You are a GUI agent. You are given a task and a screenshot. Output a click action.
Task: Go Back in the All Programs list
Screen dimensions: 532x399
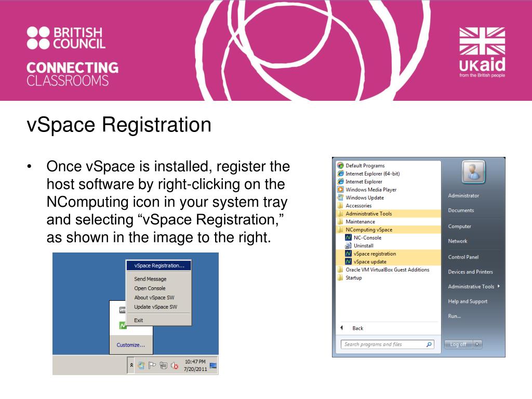[357, 328]
